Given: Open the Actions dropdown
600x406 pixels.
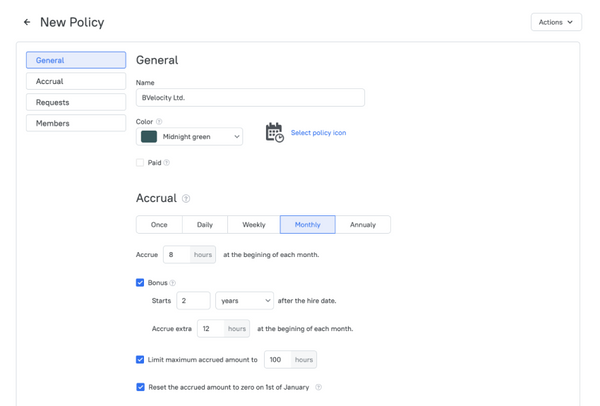Looking at the screenshot, I should coord(556,22).
